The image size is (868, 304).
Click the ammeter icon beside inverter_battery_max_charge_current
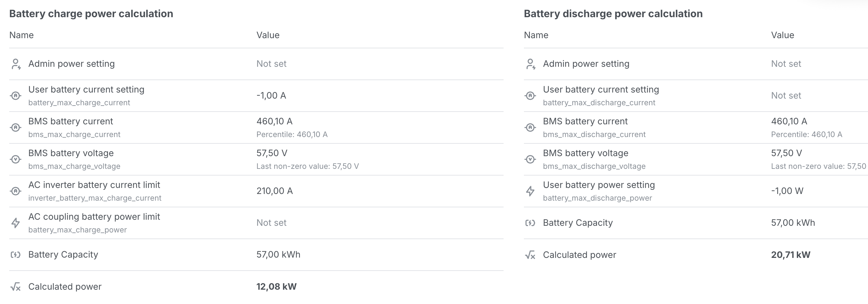point(16,191)
